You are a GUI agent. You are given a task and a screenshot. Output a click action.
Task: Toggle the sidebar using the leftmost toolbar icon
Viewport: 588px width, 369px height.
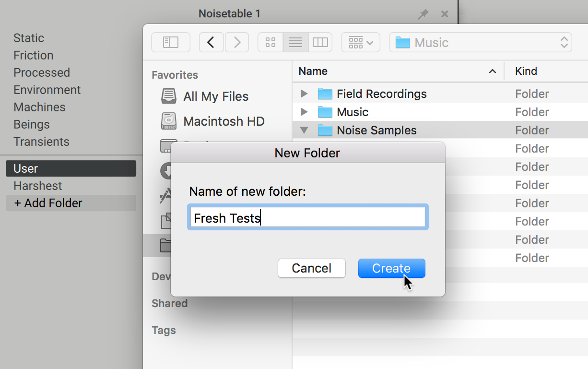coord(171,42)
